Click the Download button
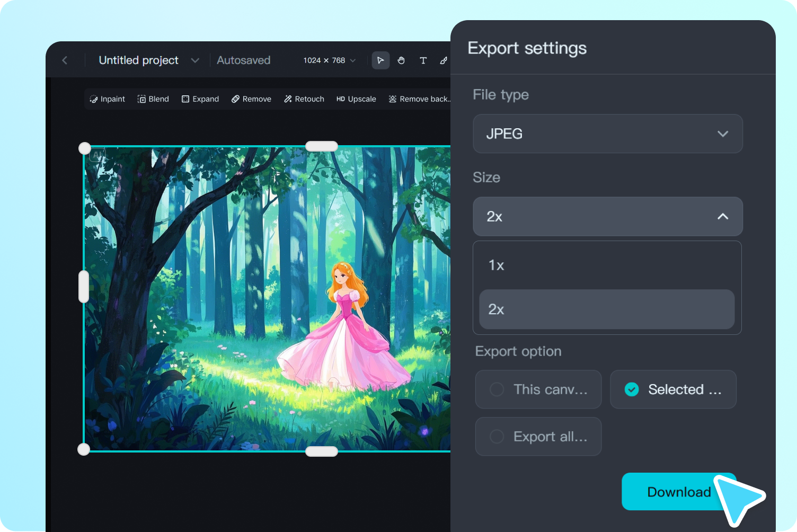This screenshot has width=797, height=532. 679,492
